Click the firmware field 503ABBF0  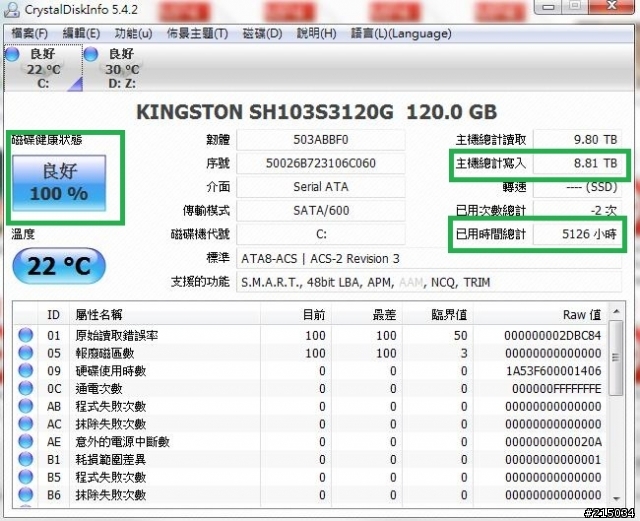click(x=320, y=140)
